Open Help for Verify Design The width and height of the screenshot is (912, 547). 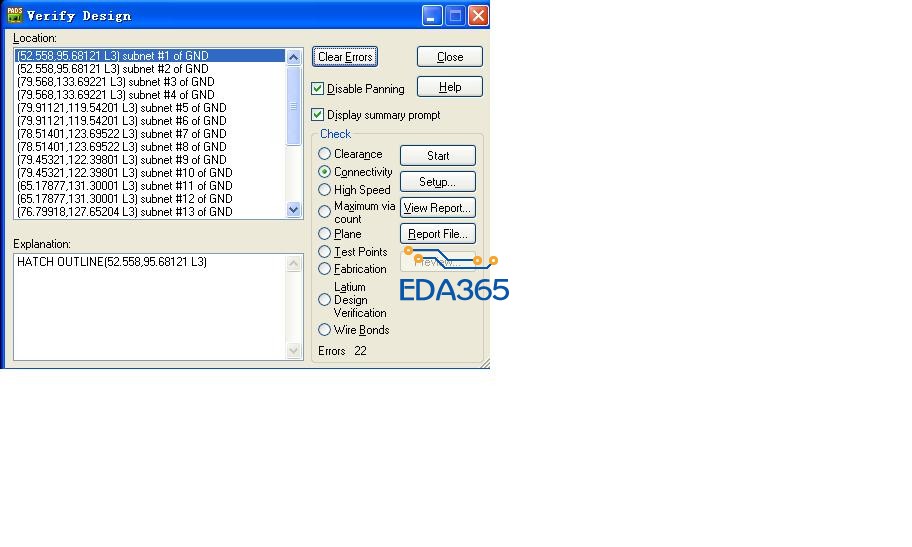click(x=450, y=87)
